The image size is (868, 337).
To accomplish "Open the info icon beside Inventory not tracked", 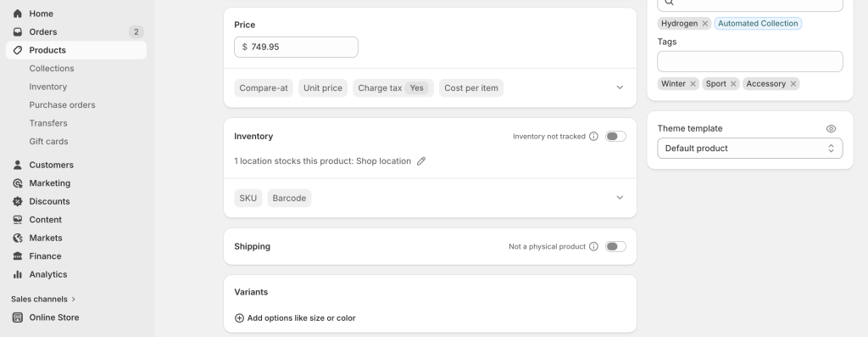I will tap(593, 137).
